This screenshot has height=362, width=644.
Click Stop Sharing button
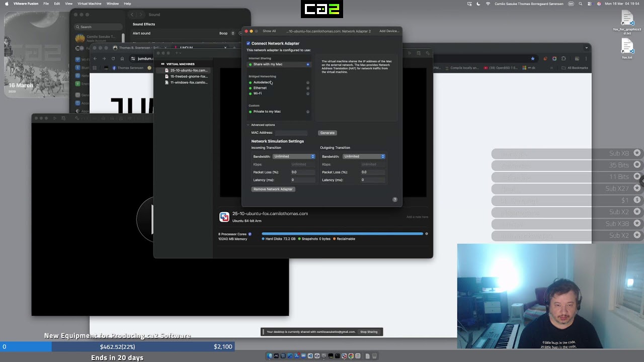click(369, 332)
